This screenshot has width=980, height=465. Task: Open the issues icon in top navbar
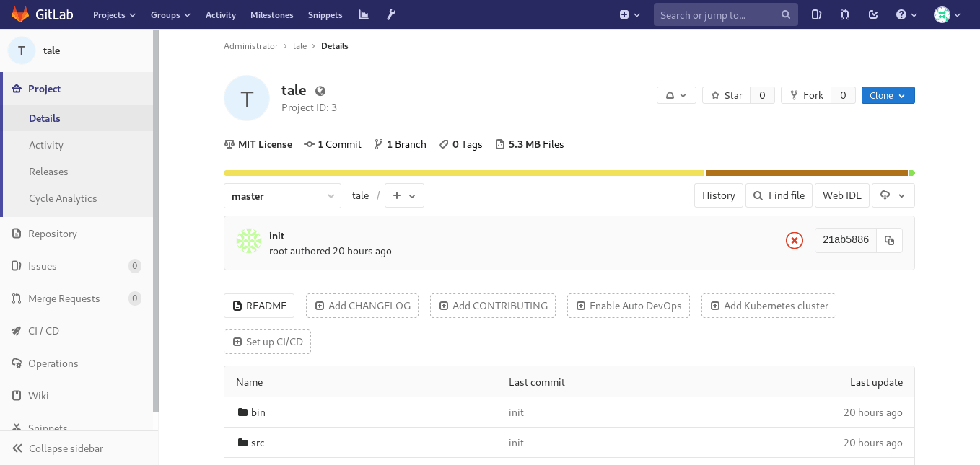tap(816, 14)
